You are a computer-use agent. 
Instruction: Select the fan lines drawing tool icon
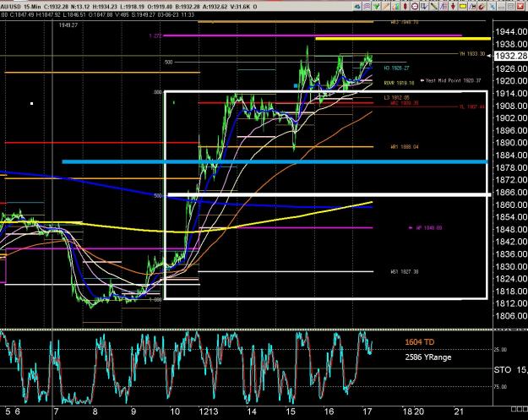point(444,7)
